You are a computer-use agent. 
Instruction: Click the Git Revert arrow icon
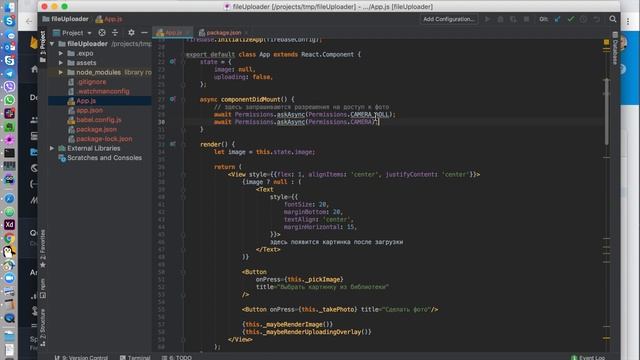click(x=596, y=19)
